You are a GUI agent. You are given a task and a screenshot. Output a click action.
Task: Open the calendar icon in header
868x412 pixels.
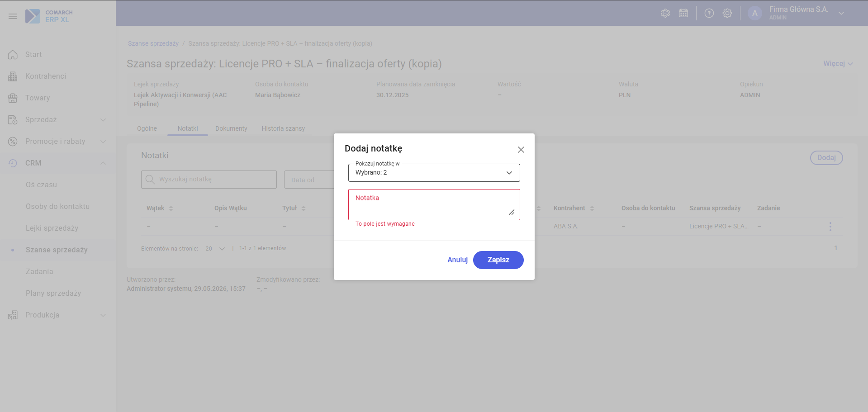click(683, 13)
